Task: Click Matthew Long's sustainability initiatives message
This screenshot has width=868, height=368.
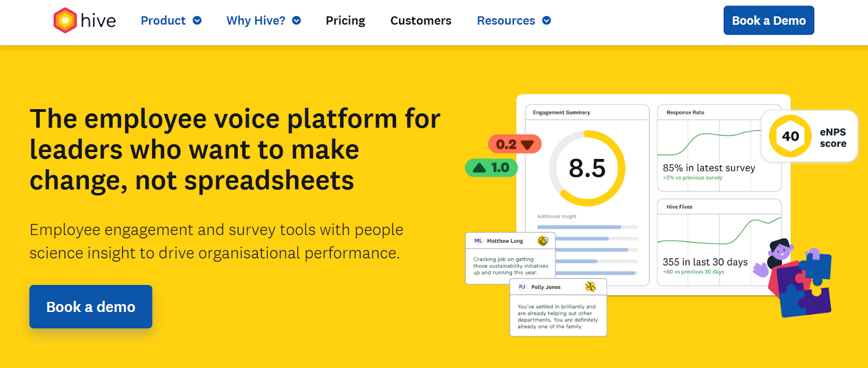Action: 510,266
